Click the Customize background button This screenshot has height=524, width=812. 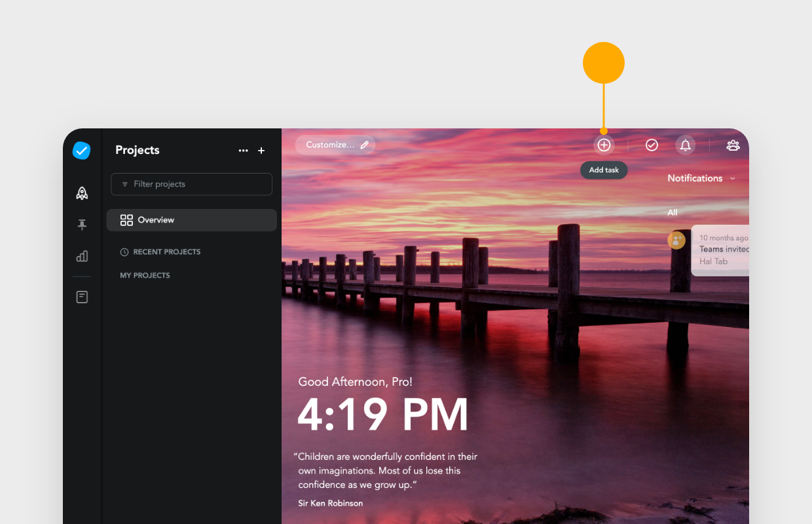click(x=335, y=145)
